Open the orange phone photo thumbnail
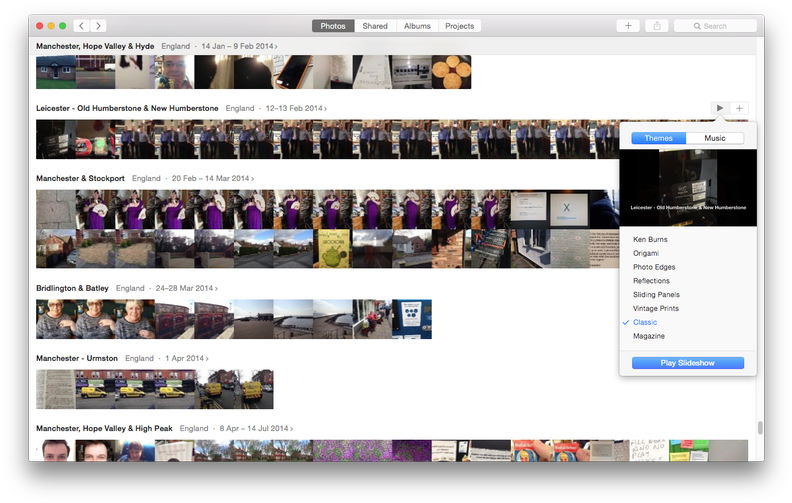 (293, 72)
